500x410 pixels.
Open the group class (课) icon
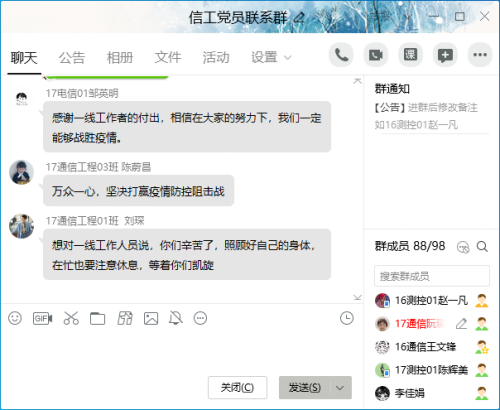click(410, 55)
